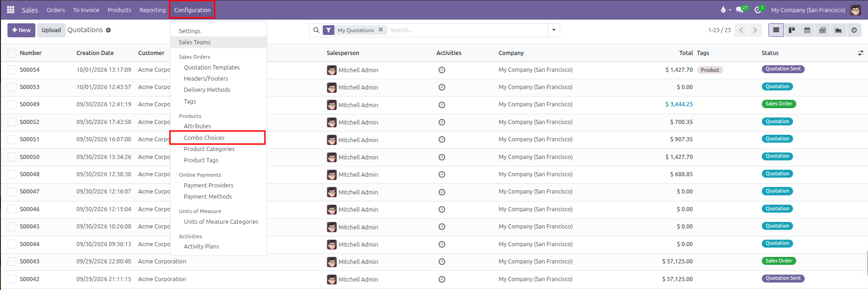
Task: Sort by the Total column header
Action: click(x=686, y=53)
